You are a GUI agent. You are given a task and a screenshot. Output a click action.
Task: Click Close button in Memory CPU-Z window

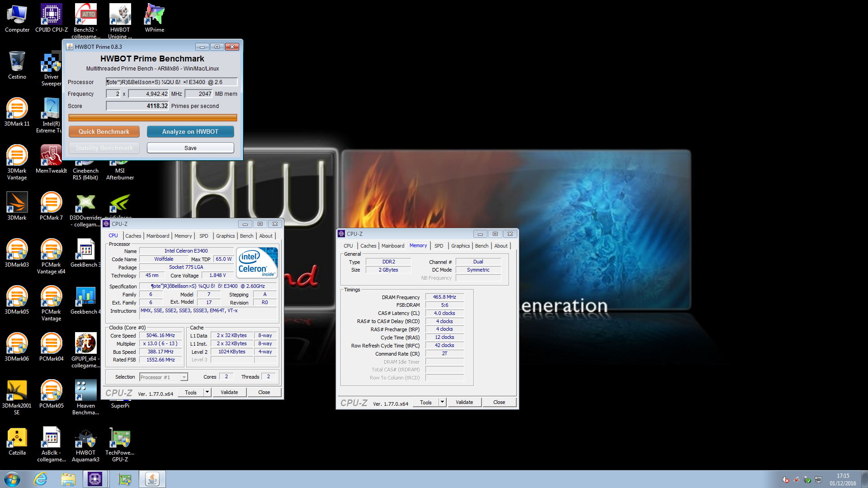coord(499,402)
